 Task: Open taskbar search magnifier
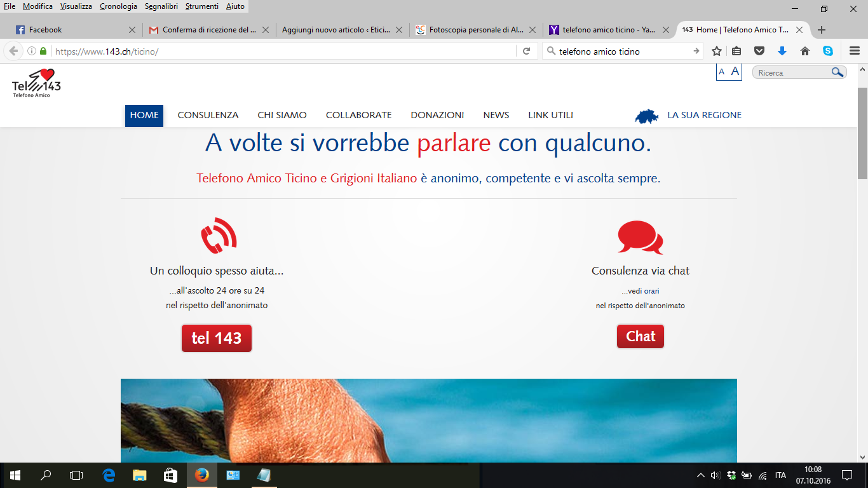click(x=46, y=475)
